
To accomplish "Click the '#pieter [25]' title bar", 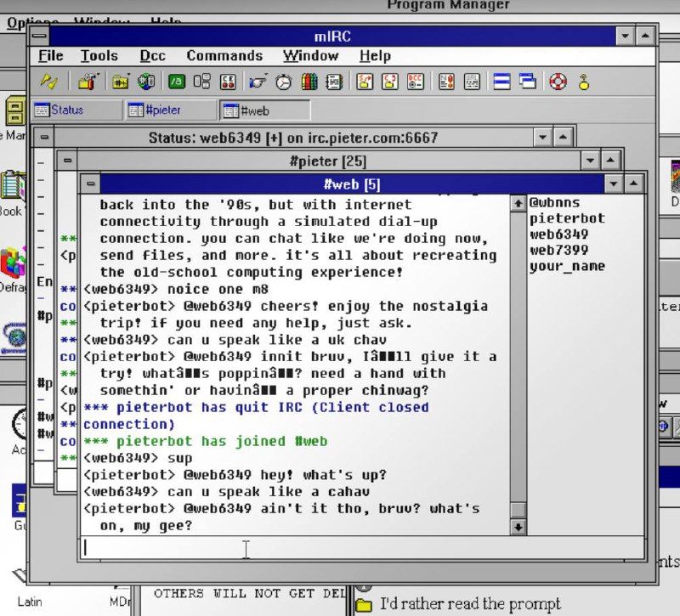I will [x=328, y=161].
